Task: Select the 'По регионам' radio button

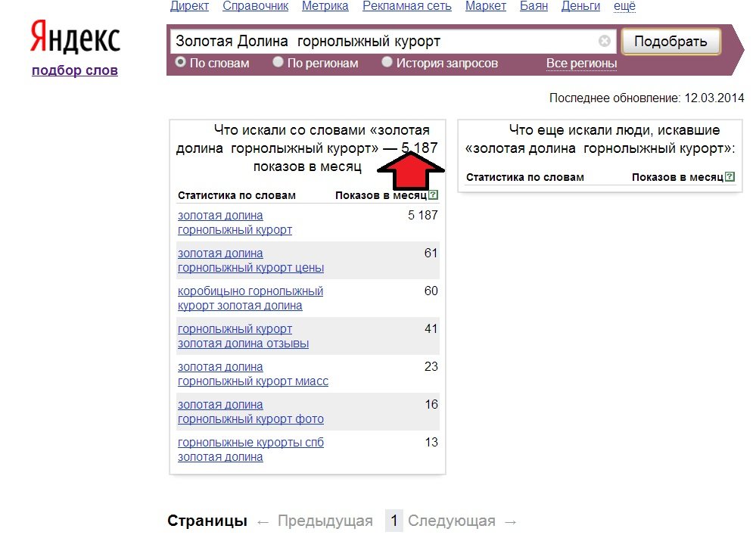Action: [x=278, y=62]
